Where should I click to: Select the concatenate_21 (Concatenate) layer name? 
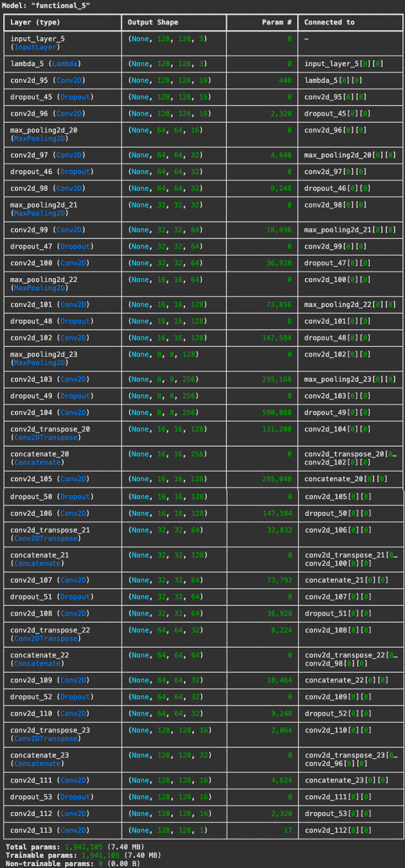[x=39, y=559]
